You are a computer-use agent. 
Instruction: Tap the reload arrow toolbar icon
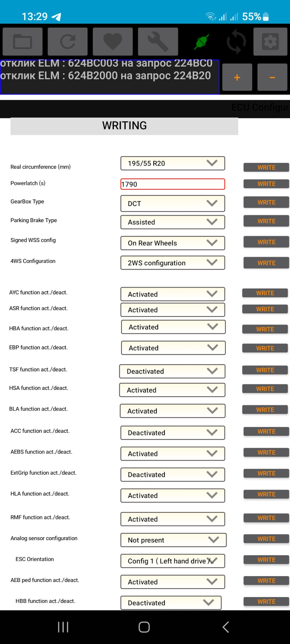point(67,42)
